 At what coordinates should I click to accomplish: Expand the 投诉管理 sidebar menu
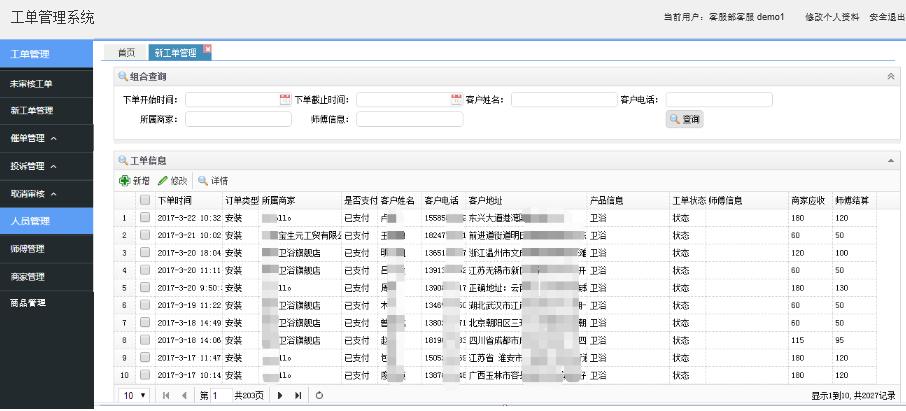(46, 166)
